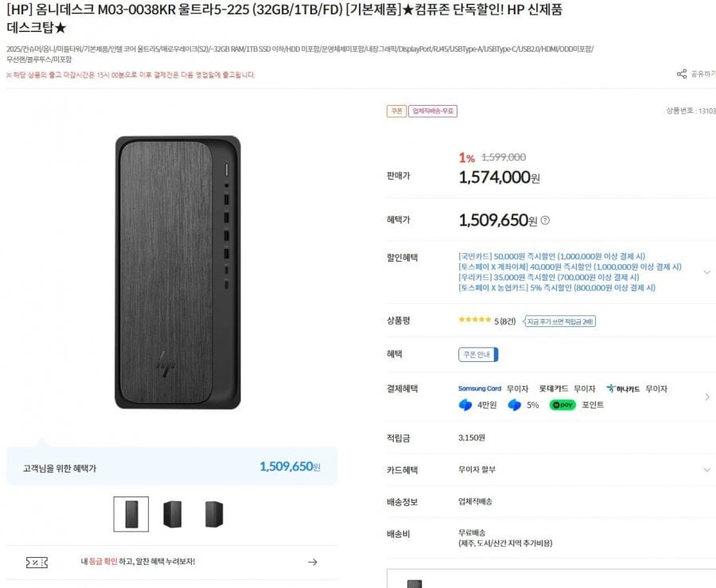716x588 pixels.
Task: Select the third product thumbnail
Action: (213, 514)
